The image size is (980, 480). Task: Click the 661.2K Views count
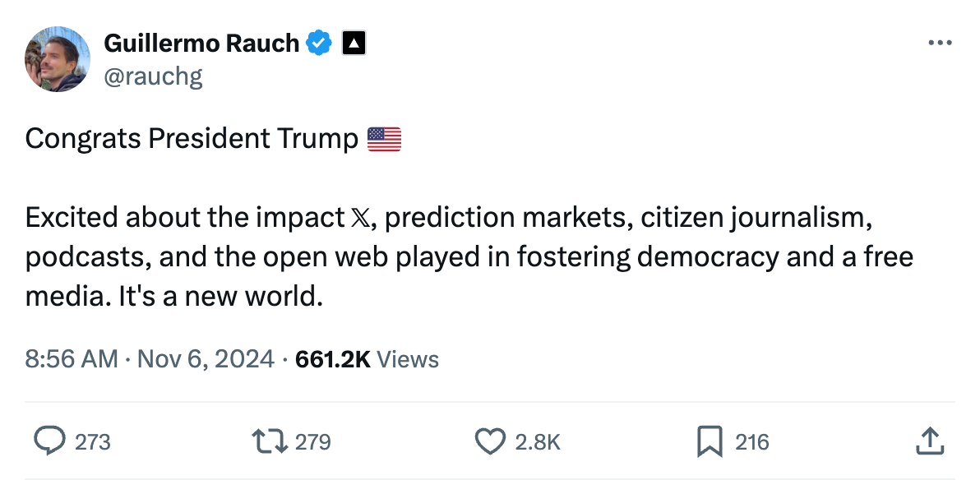[x=367, y=359]
